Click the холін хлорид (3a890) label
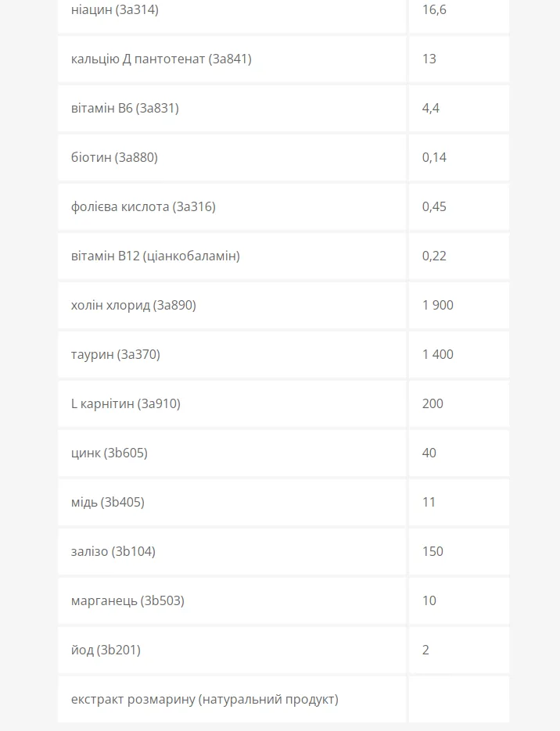This screenshot has width=560, height=731. 134,306
